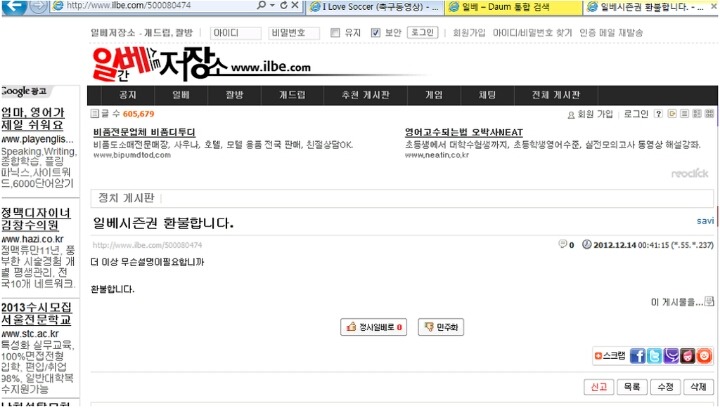Open the 전체 게시판 navigation menu item
720x408 pixels.
(556, 95)
